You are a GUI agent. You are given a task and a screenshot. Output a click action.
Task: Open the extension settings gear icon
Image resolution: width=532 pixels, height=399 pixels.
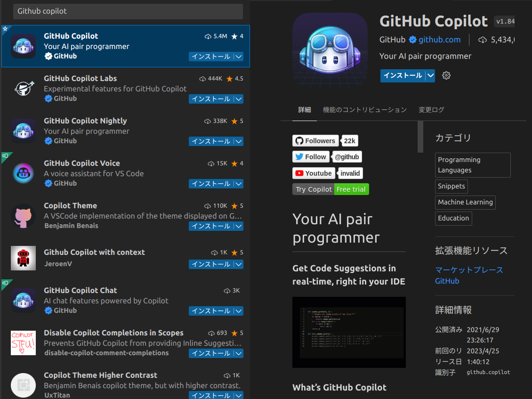click(446, 75)
